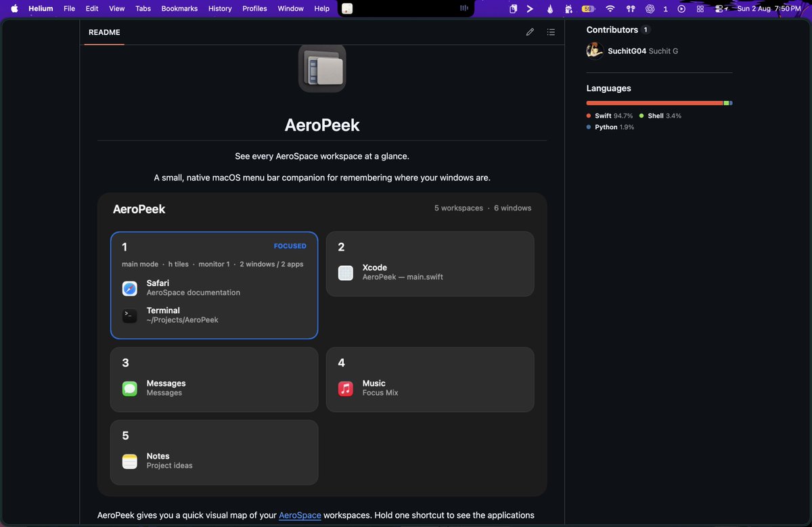Open SuchitG04 contributor profile link
The height and width of the screenshot is (527, 812).
(x=627, y=51)
